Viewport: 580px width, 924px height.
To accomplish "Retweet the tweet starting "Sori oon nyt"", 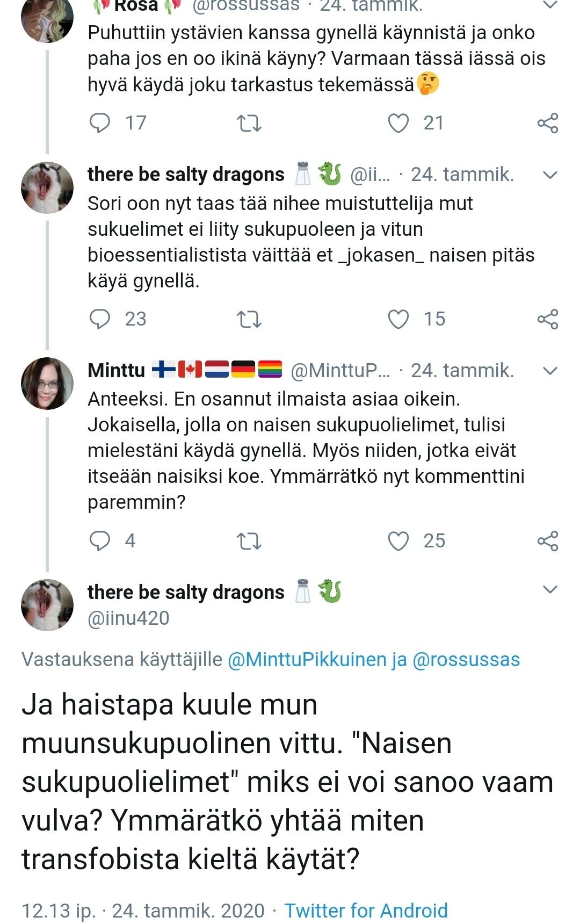I will 249,319.
